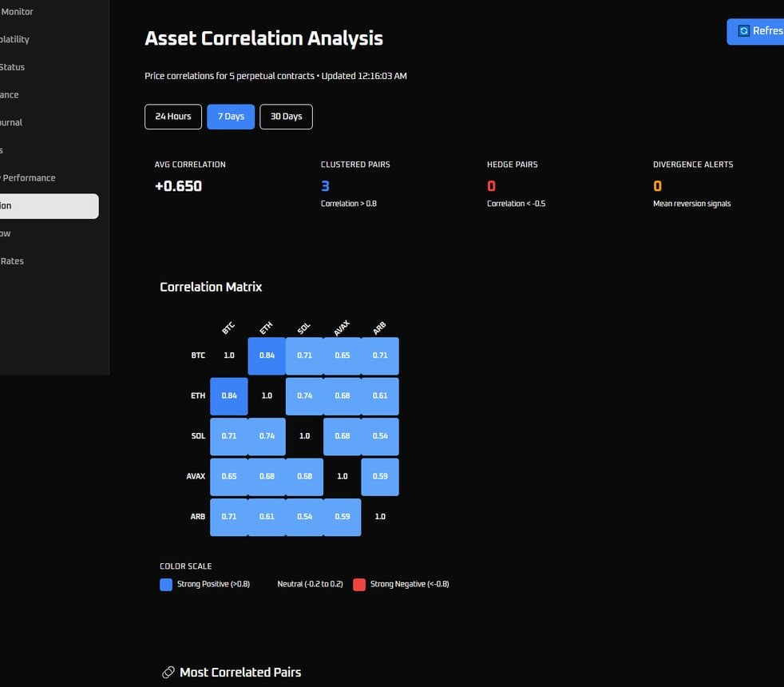Select the 24 Hours time range

[173, 117]
